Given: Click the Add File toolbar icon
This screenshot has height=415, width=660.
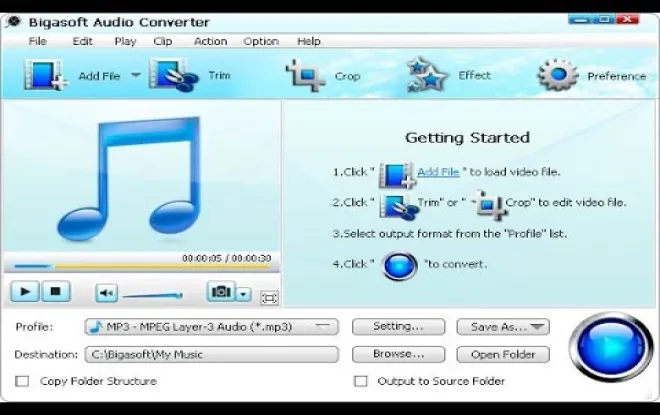Looking at the screenshot, I should [45, 75].
